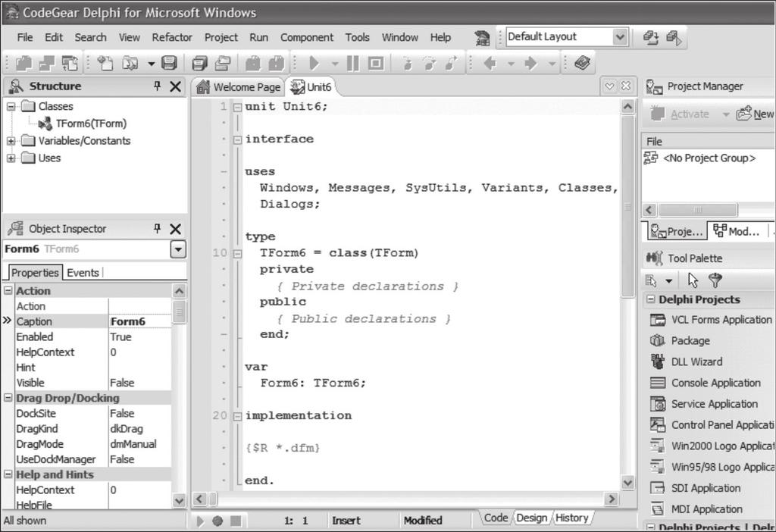Select the DLL Wizard icon
The height and width of the screenshot is (532, 776).
coord(657,361)
